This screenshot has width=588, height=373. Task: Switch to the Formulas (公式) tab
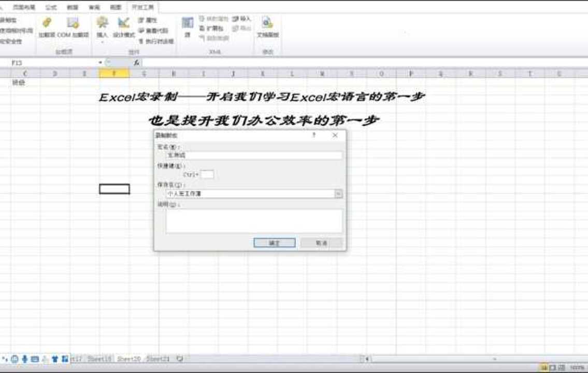pos(51,7)
